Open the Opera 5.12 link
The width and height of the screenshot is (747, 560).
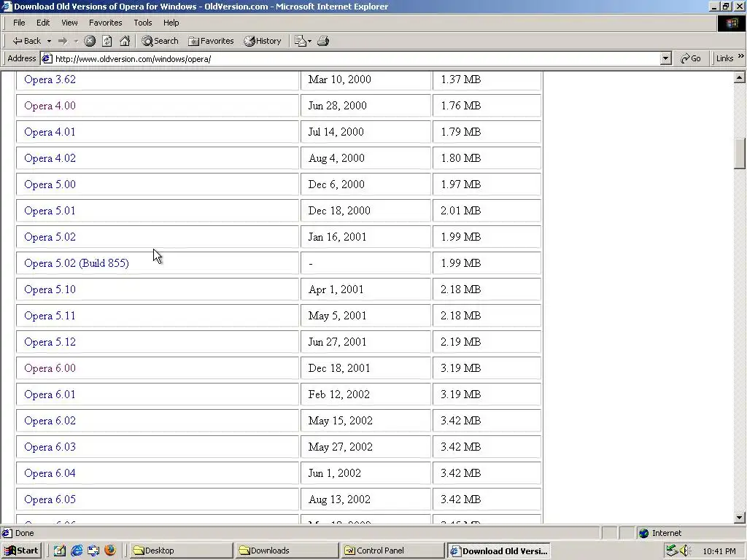tap(50, 342)
